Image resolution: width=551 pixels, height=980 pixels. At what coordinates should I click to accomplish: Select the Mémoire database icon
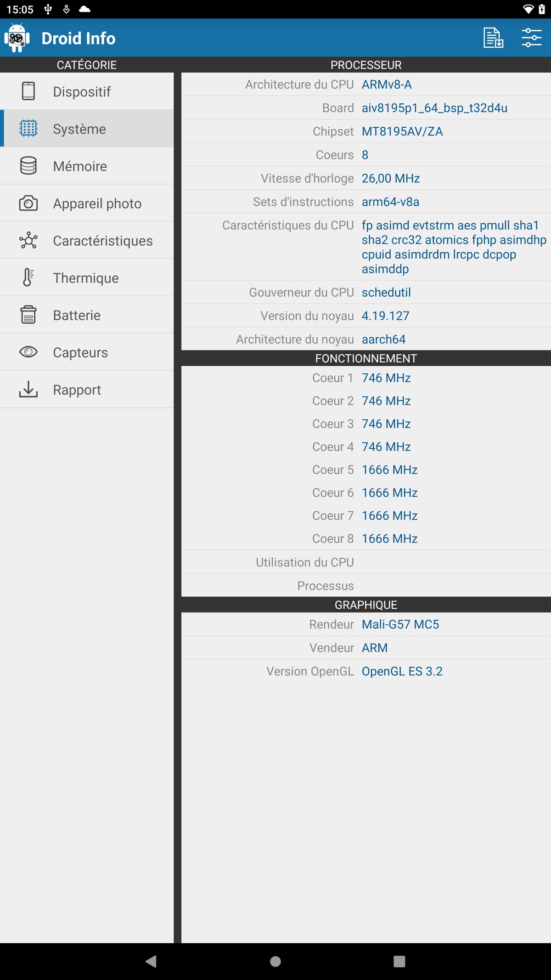[28, 166]
